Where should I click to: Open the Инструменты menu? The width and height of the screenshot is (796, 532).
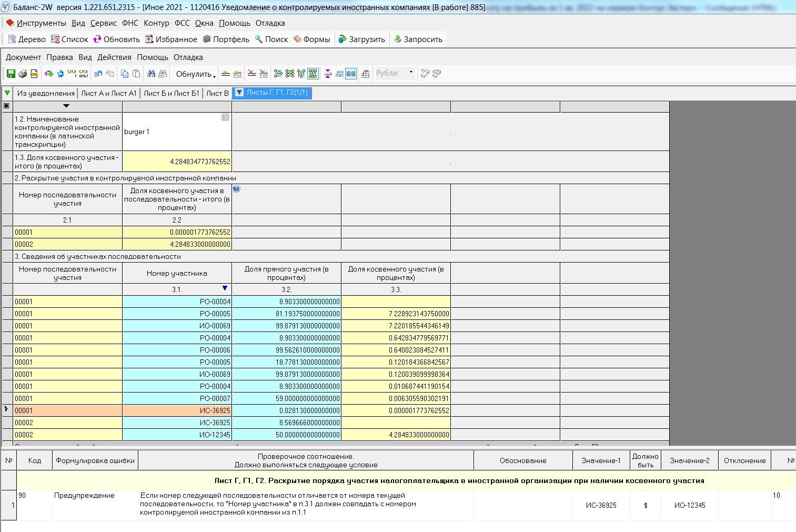click(x=42, y=23)
